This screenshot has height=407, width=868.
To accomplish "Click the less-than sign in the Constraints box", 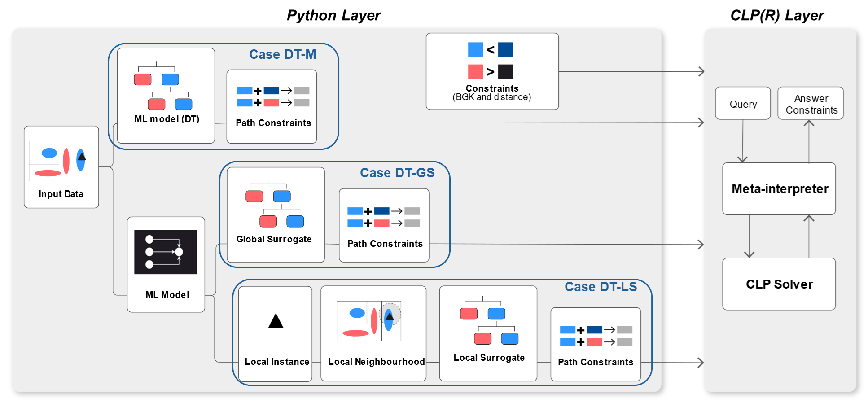I will pos(491,50).
